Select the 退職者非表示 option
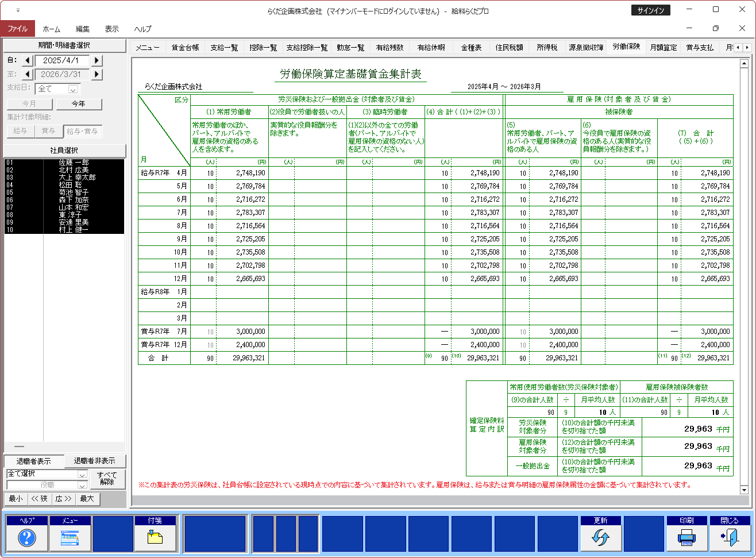The width and height of the screenshot is (756, 558). (94, 461)
